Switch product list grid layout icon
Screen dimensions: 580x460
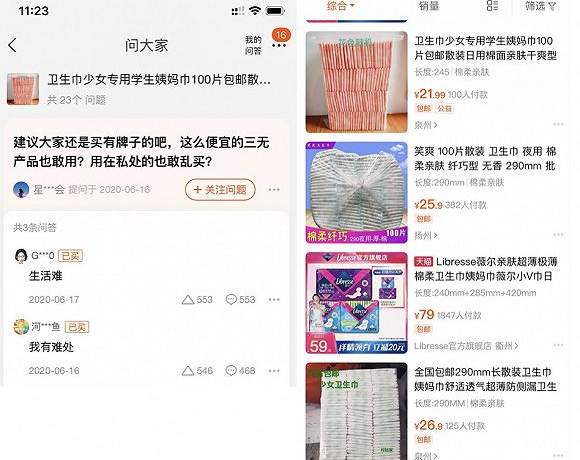click(x=492, y=6)
